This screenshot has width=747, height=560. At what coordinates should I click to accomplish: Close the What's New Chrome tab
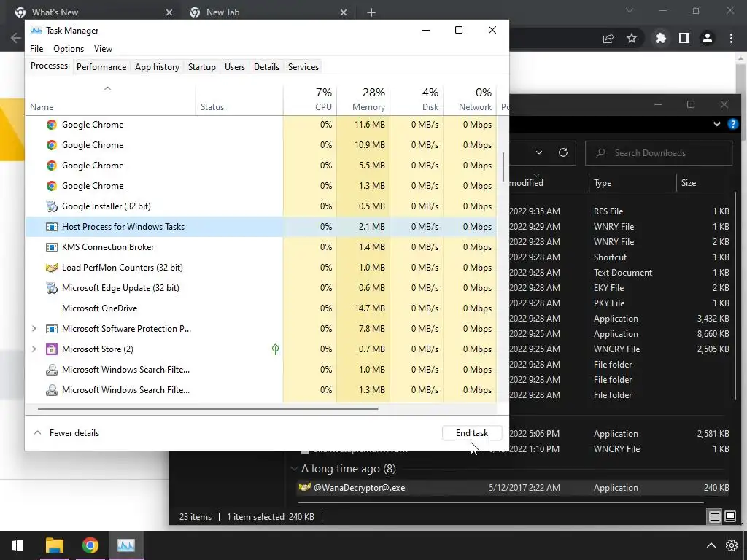coord(169,12)
